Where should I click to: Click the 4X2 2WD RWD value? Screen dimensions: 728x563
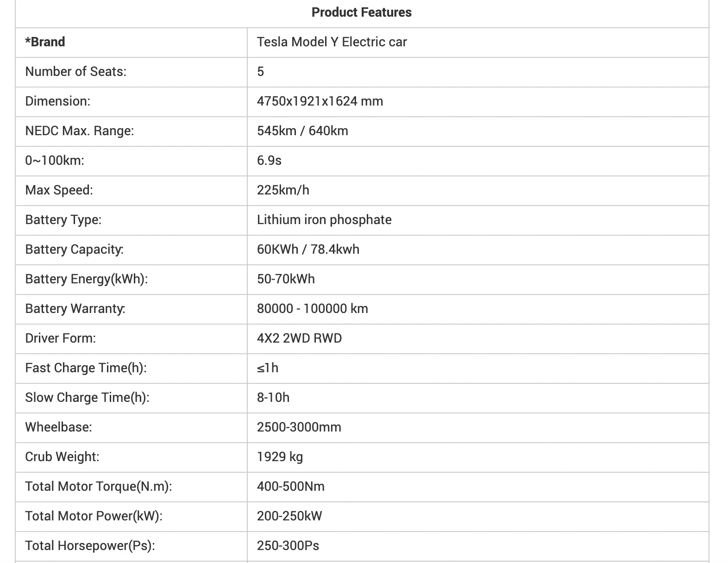pos(299,338)
